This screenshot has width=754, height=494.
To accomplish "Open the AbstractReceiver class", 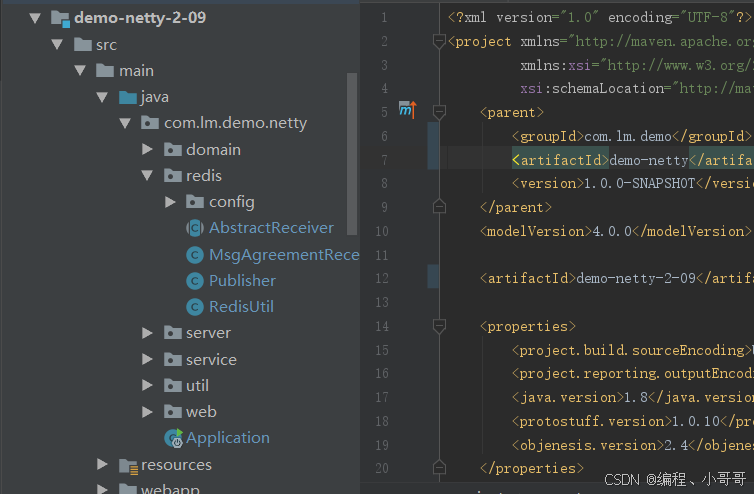I will [x=271, y=228].
